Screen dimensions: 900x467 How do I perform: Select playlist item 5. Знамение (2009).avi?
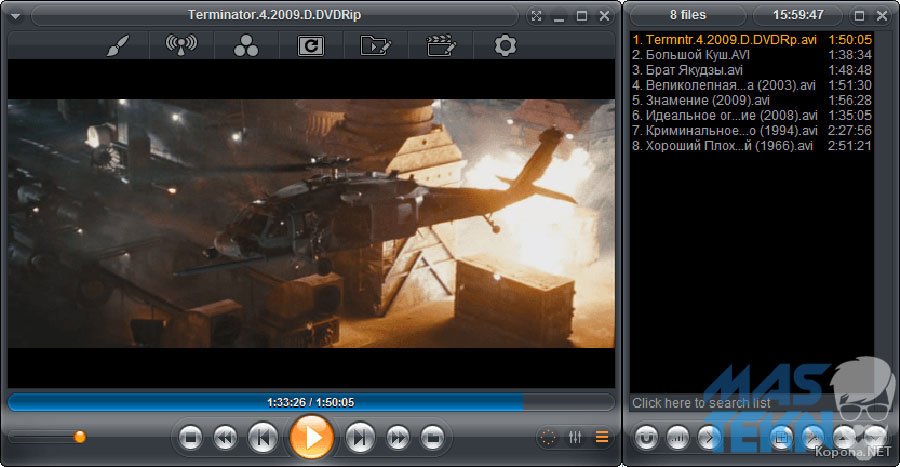[x=752, y=100]
